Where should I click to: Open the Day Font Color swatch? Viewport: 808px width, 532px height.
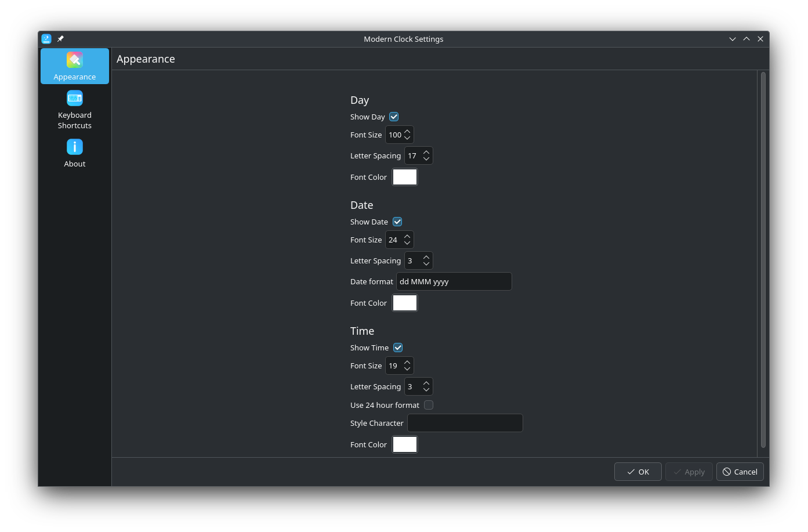[405, 177]
